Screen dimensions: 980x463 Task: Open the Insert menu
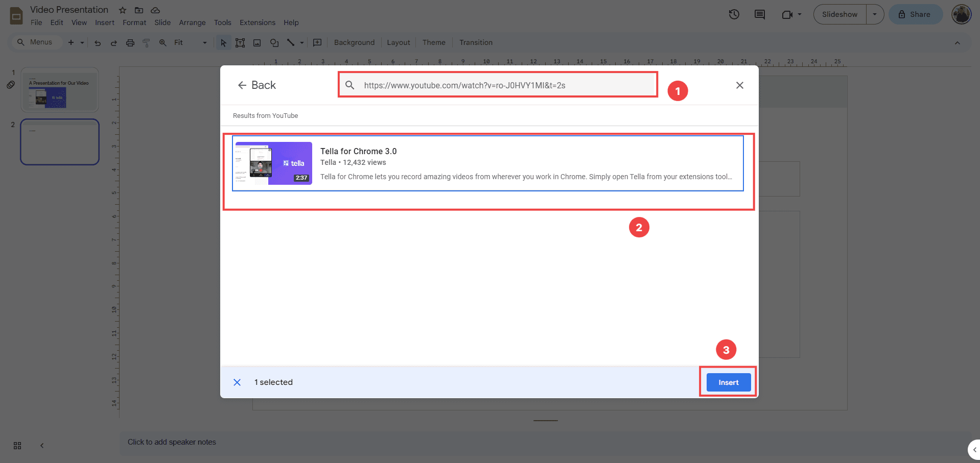point(105,22)
